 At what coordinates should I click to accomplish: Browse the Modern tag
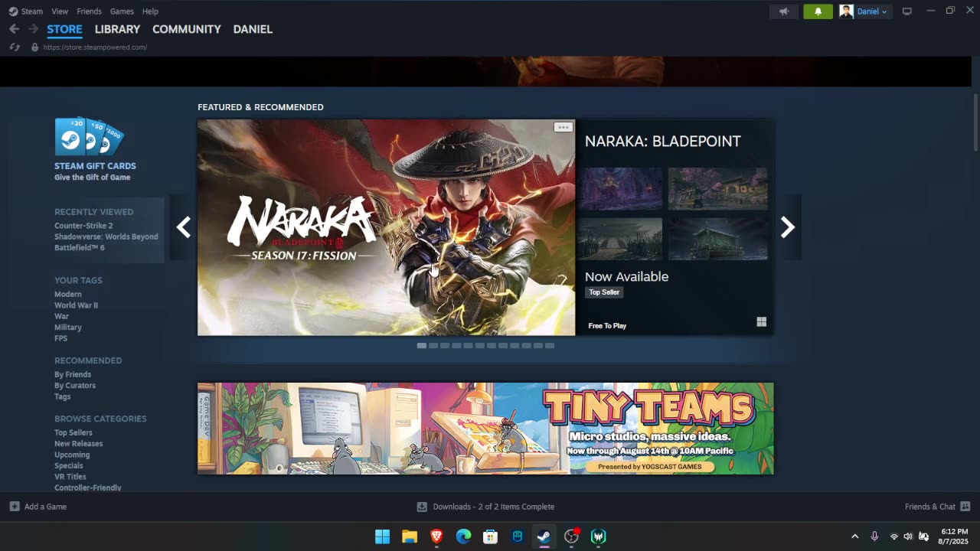click(x=68, y=295)
